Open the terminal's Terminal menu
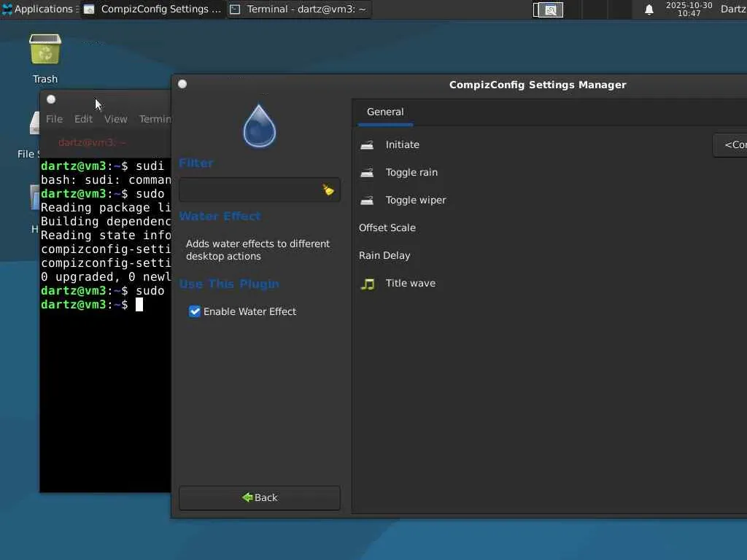This screenshot has width=747, height=560. 155,119
